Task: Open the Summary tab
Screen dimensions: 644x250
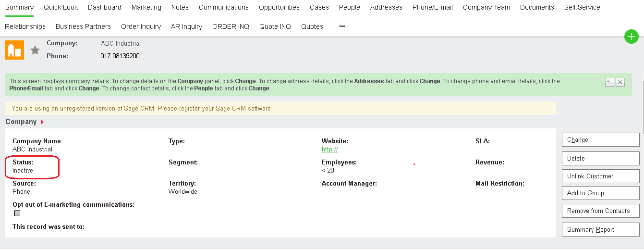Action: [19, 7]
